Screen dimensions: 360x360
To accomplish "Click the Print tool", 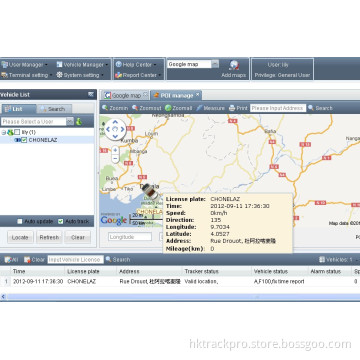I will 238,108.
